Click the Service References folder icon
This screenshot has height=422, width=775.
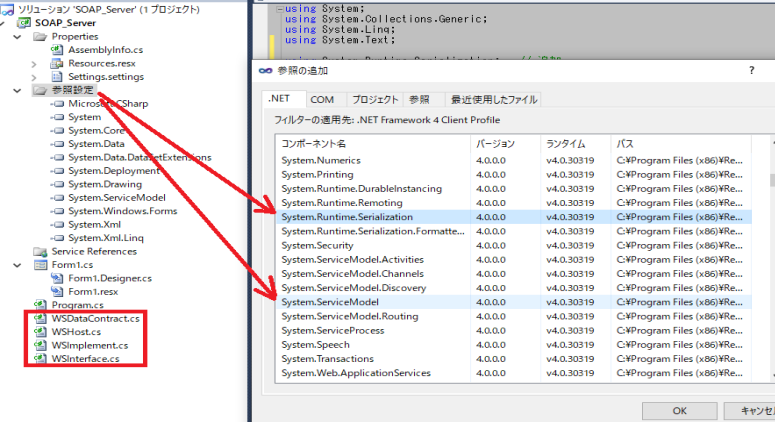coord(41,251)
